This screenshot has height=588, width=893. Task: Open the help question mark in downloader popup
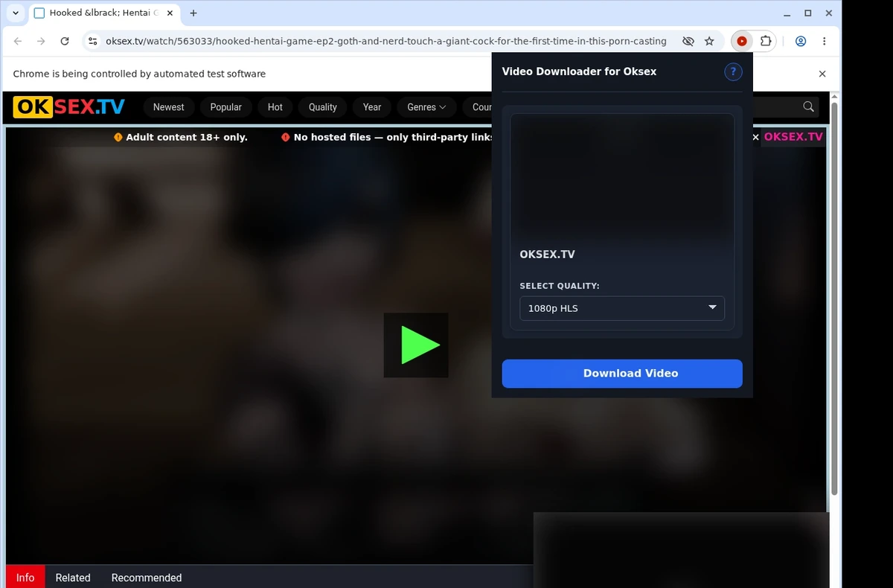tap(733, 71)
